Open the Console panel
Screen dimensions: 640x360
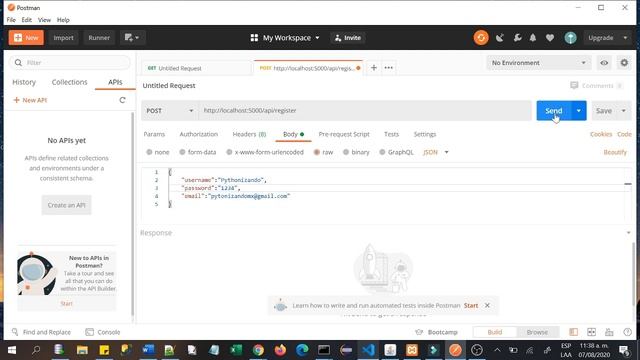tap(103, 332)
